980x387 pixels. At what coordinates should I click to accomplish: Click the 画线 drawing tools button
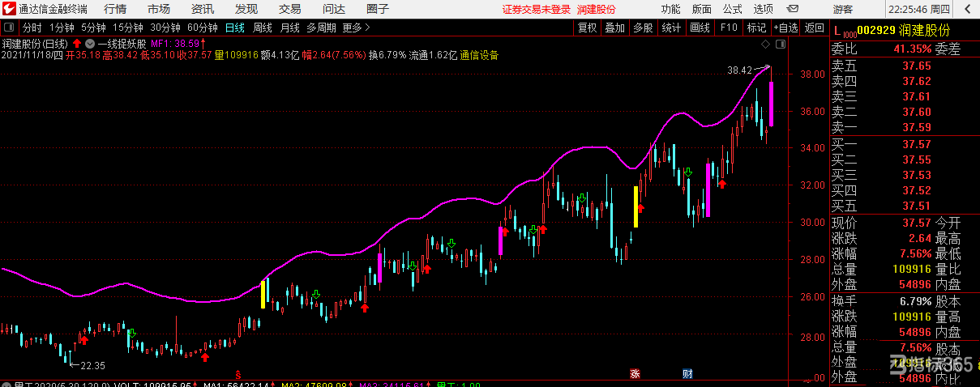coord(700,28)
